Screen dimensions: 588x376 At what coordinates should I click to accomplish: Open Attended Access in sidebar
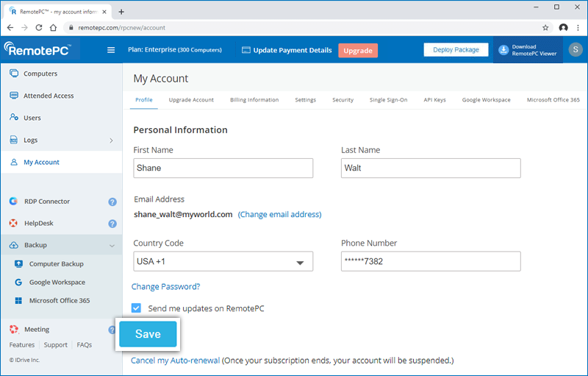tap(48, 96)
